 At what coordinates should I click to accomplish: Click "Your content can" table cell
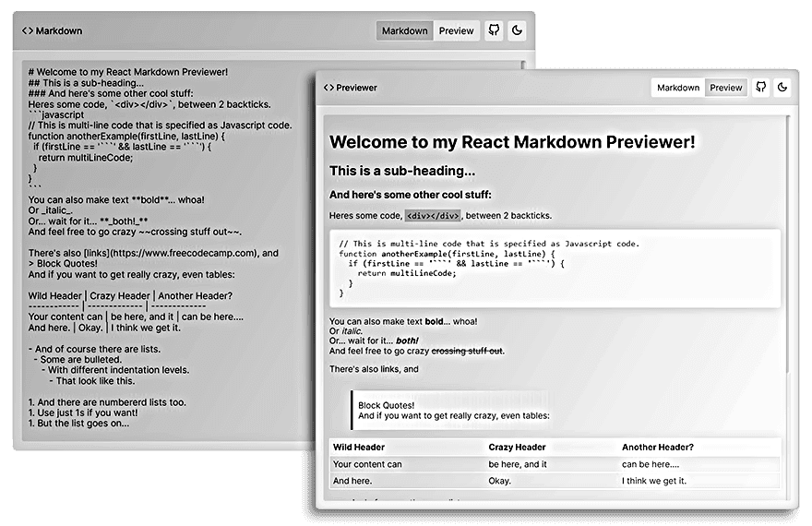pyautogui.click(x=367, y=464)
